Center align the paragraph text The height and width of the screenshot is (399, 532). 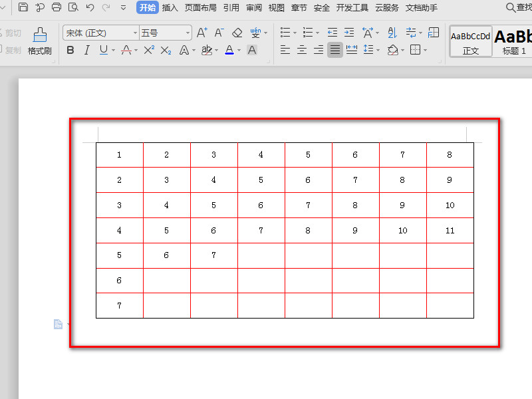(x=302, y=51)
